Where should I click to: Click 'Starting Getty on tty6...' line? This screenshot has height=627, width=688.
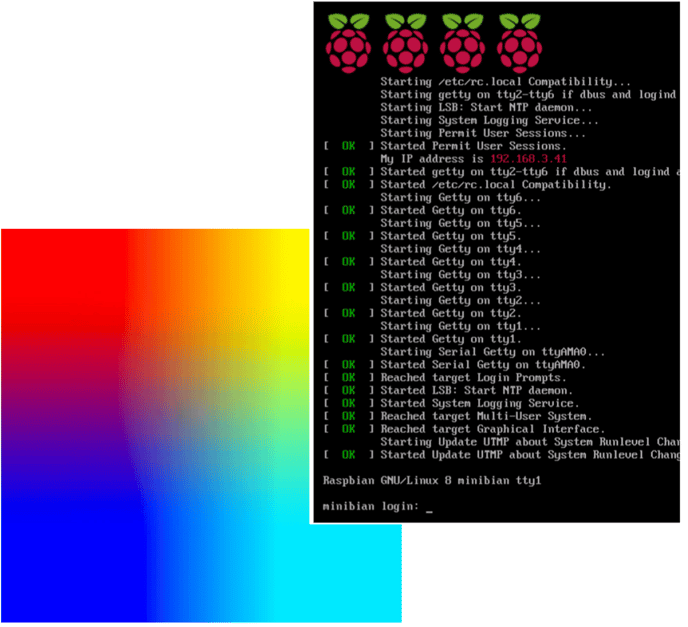tap(460, 197)
